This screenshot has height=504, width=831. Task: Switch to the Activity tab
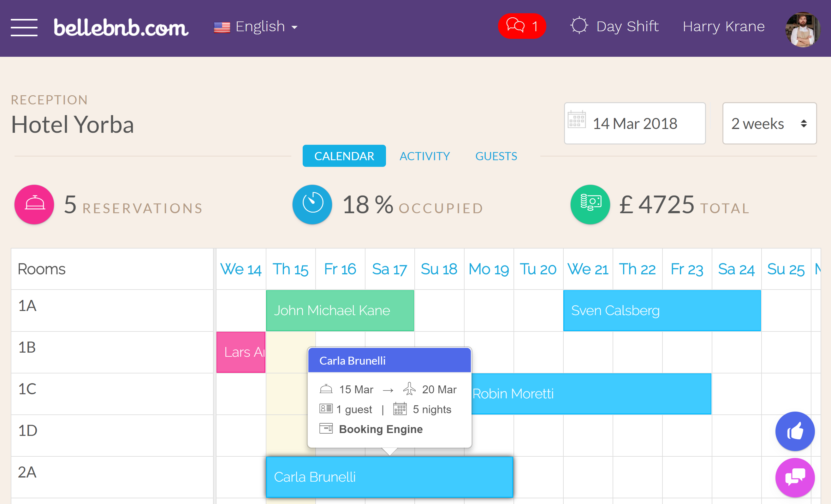pos(424,156)
